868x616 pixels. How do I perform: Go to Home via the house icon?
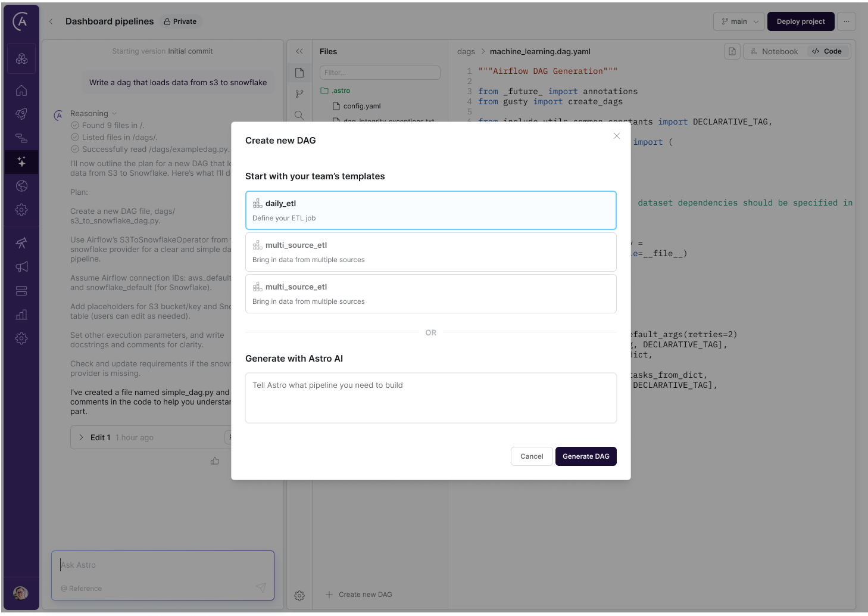[x=21, y=91]
